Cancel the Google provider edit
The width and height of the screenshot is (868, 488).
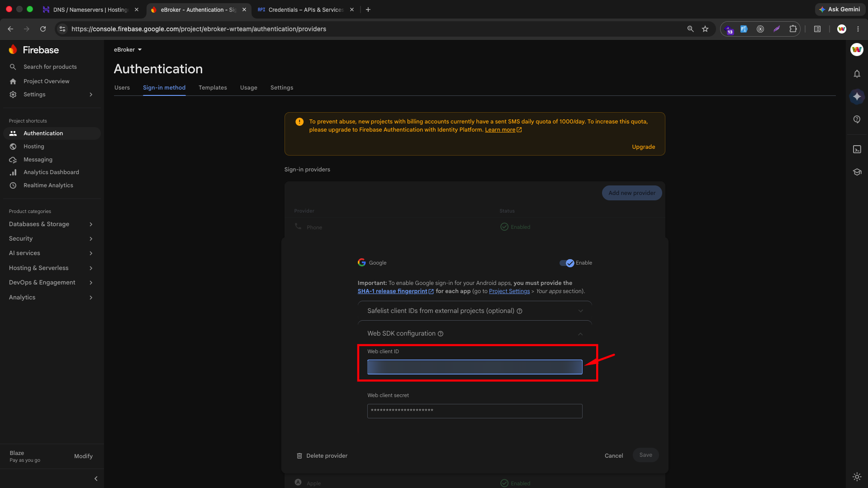tap(614, 456)
